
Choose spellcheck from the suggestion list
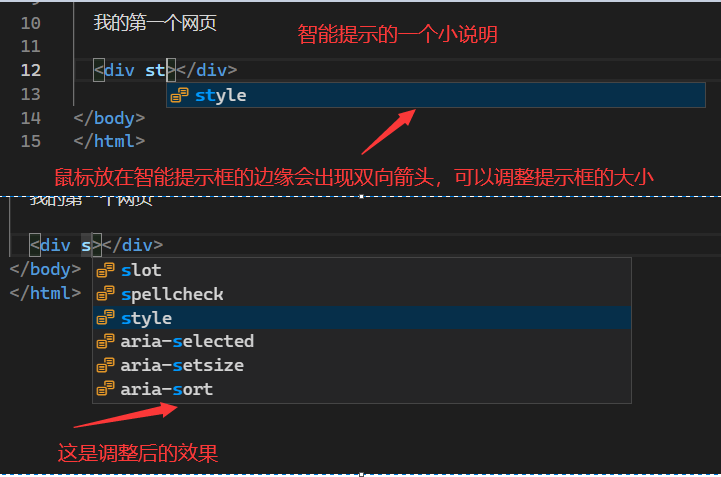[172, 294]
